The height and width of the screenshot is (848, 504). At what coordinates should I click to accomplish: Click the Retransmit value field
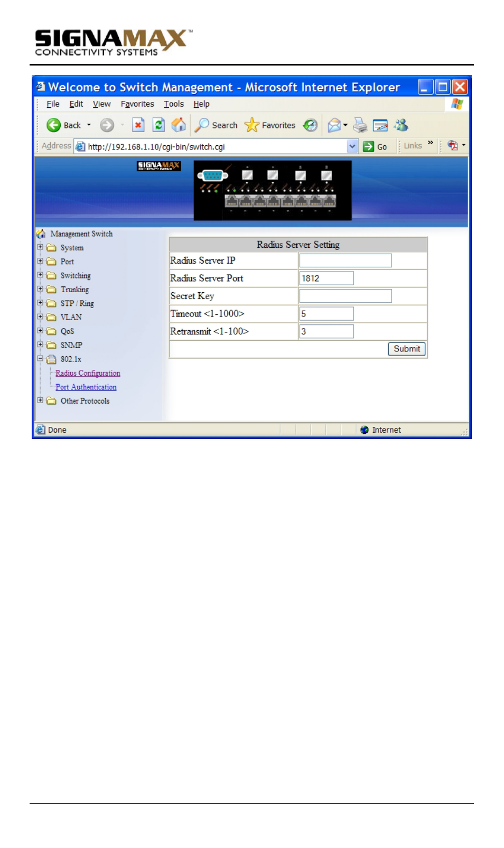tap(326, 331)
